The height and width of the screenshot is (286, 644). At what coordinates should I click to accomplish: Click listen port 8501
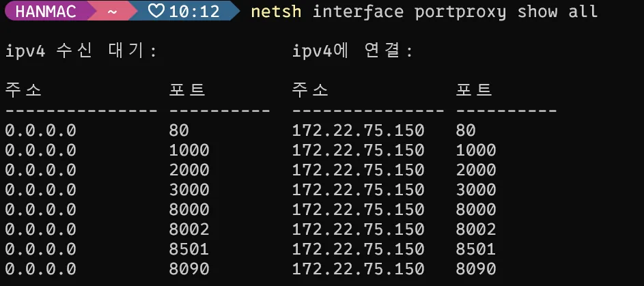coord(189,249)
